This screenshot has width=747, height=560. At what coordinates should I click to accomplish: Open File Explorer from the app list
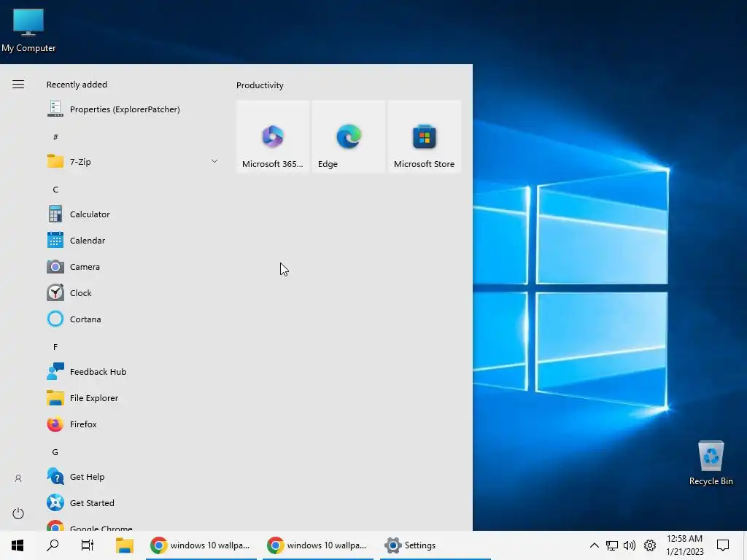(133, 397)
